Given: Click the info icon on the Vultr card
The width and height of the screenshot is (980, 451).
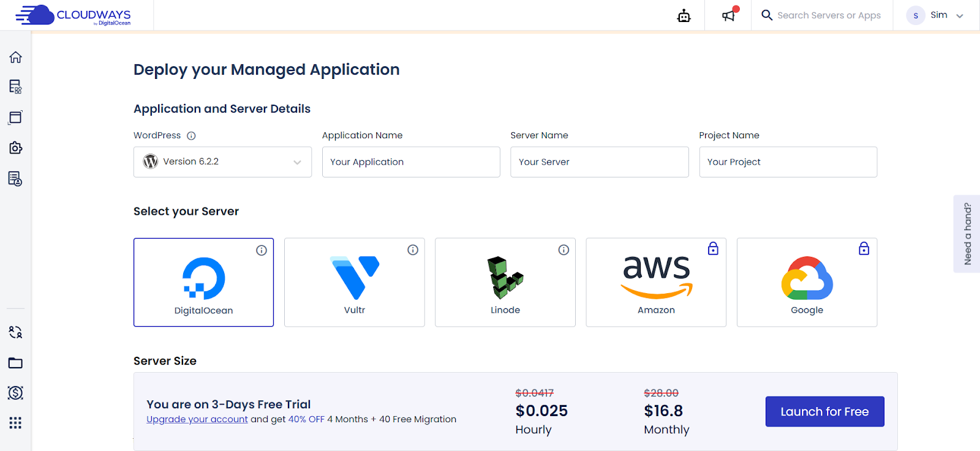Looking at the screenshot, I should [x=413, y=250].
